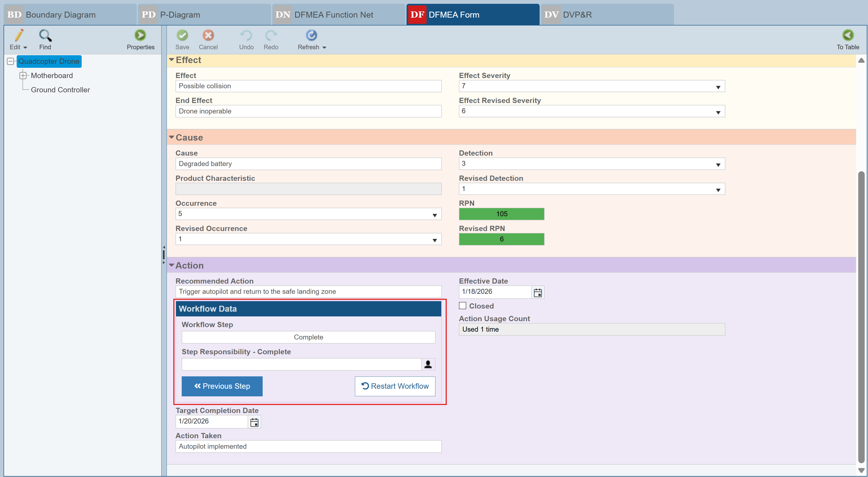
Task: Tick the Closed checkbox
Action: [x=463, y=306]
